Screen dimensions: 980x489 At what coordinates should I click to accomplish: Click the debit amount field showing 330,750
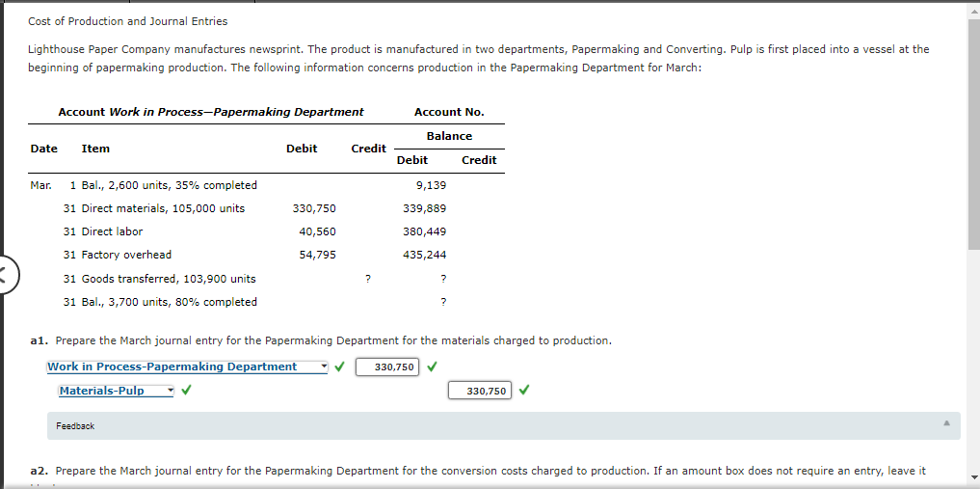coord(386,367)
